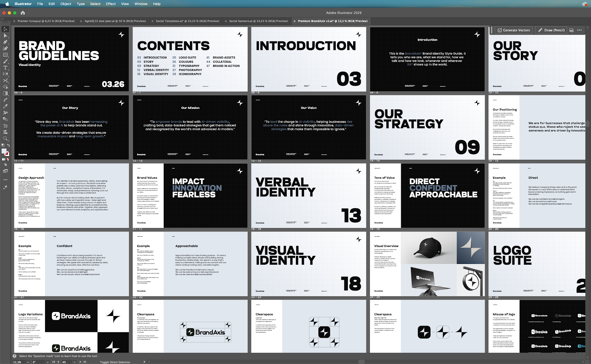Select the Our Strategy 09 artboard
This screenshot has width=591, height=364.
point(427,127)
